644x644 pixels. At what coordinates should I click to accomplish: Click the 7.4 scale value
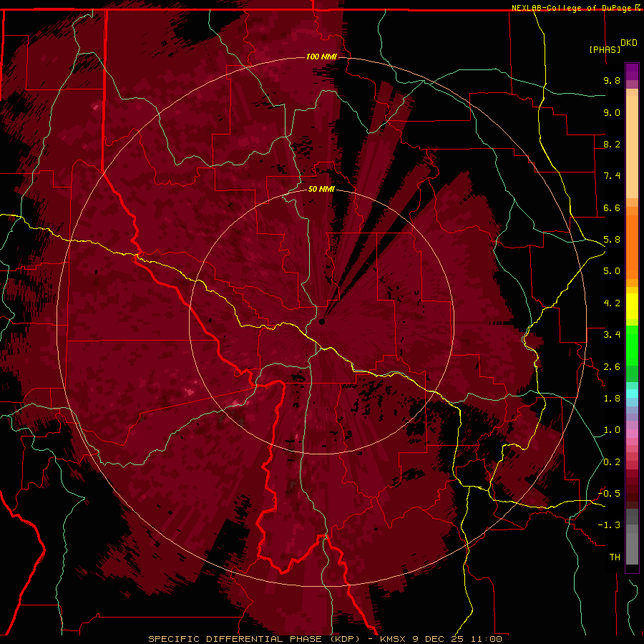pos(612,176)
